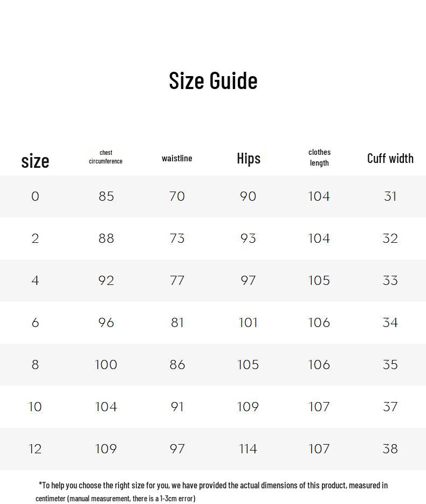Select waistline value 81 for size 6
Screen dimensions: 426x504
177,323
